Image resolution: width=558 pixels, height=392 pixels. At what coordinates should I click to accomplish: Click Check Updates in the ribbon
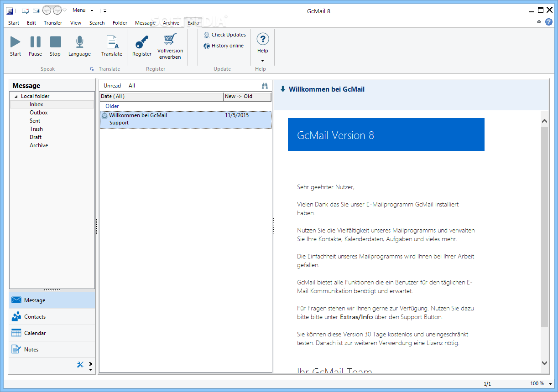coord(225,35)
